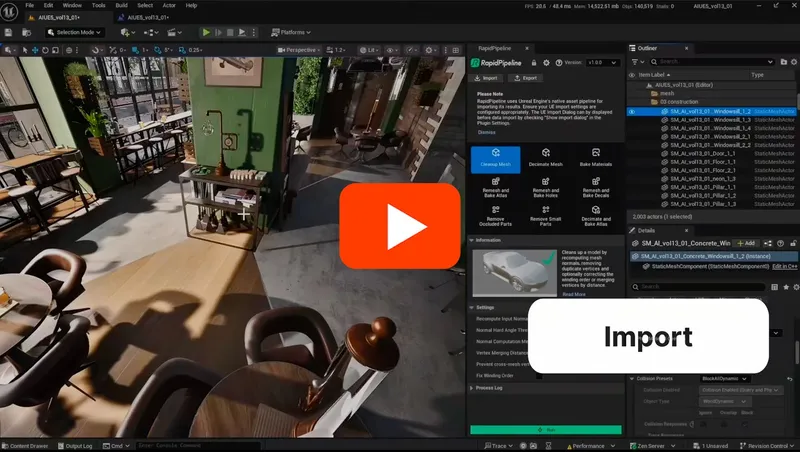
Task: Open the Lit view mode dropdown
Action: [x=369, y=50]
